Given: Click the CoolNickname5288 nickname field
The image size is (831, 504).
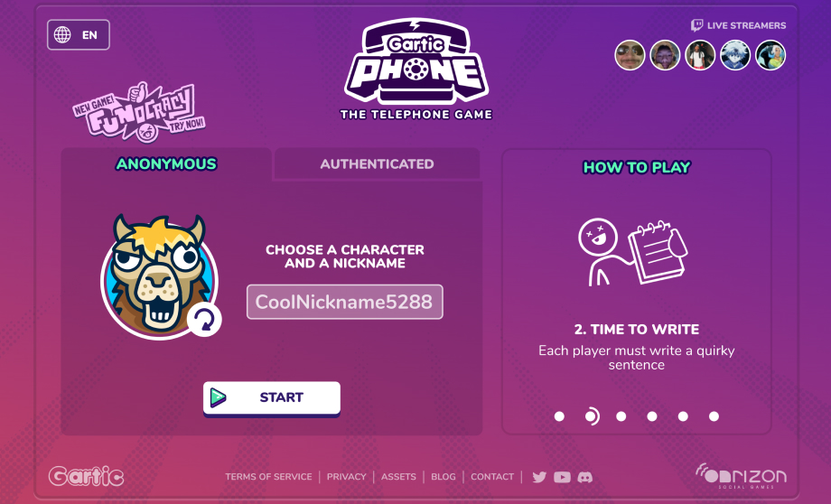Looking at the screenshot, I should coord(344,302).
